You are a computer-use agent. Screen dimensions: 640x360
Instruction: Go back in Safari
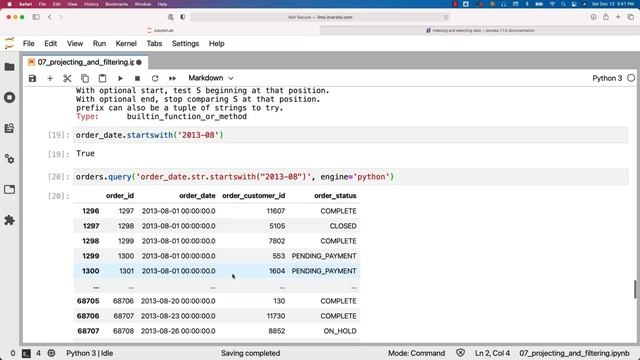[50, 17]
